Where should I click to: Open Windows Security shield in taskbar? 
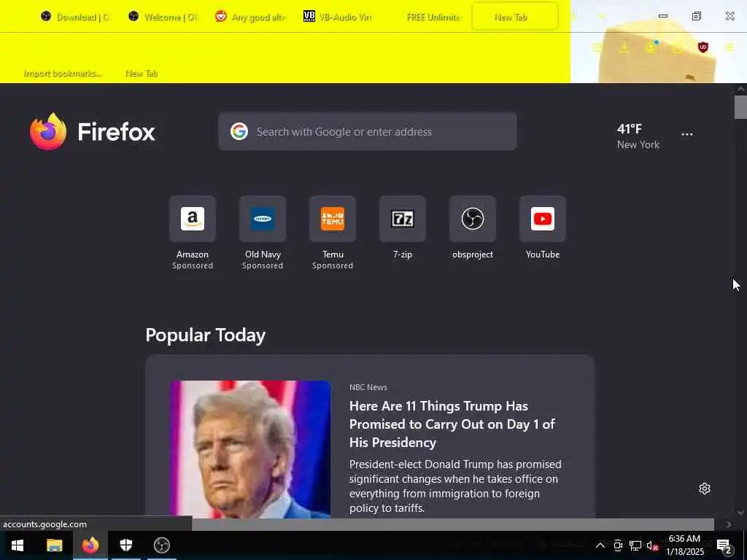(x=125, y=545)
